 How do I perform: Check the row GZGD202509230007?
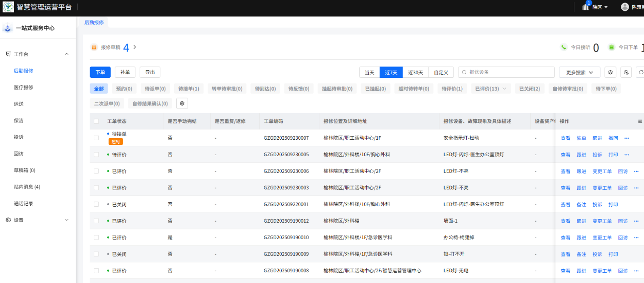96,138
